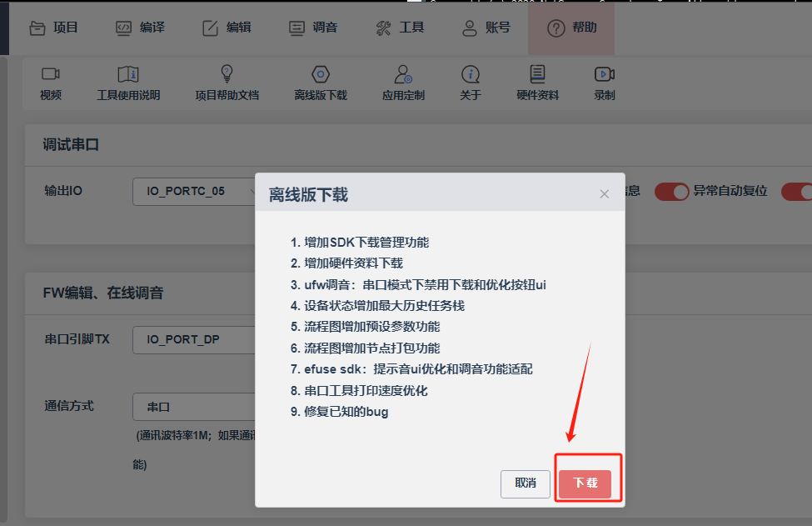This screenshot has width=812, height=526.
Task: Open the 项目 menu
Action: point(53,28)
